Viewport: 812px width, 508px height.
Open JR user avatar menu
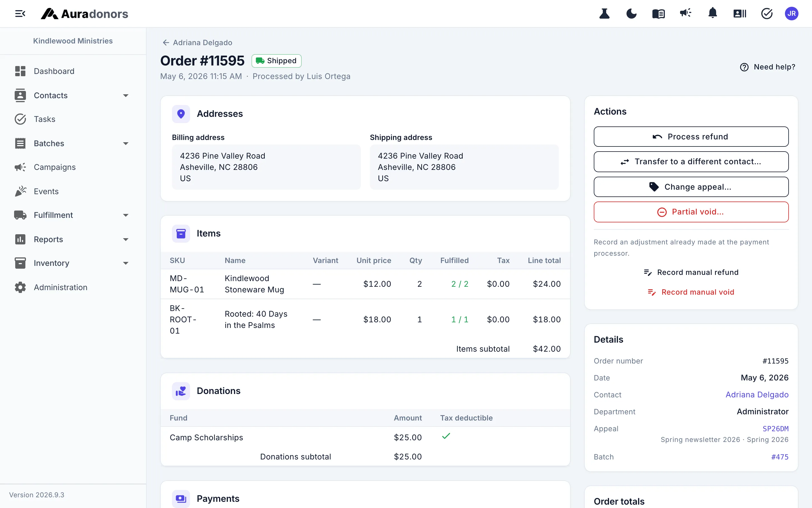point(791,14)
